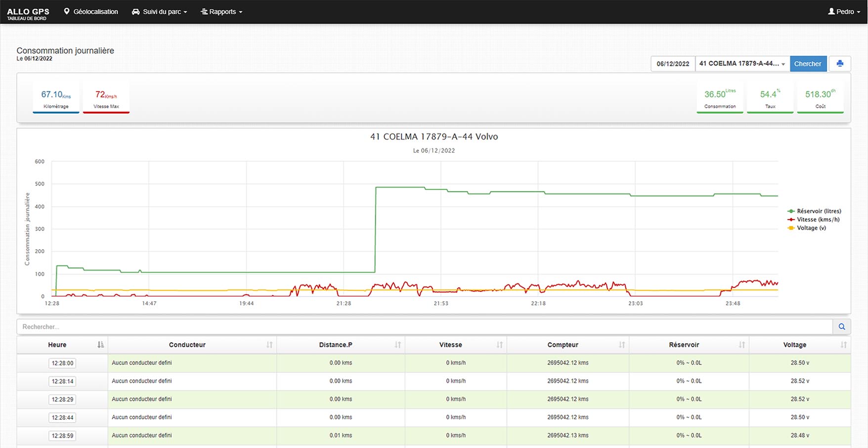Viewport: 868px width, 448px height.
Task: Sort table by Conducteur column icon
Action: coord(269,345)
